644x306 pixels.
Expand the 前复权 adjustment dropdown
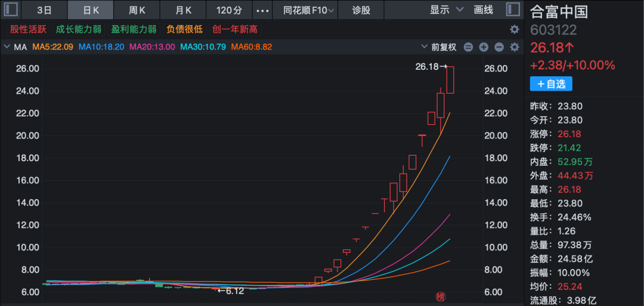(x=439, y=47)
